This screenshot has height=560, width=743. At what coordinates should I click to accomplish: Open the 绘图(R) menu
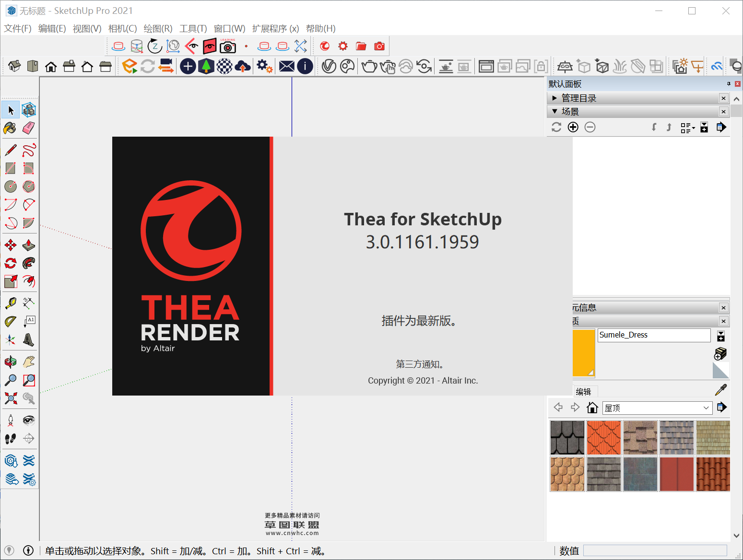tap(158, 29)
